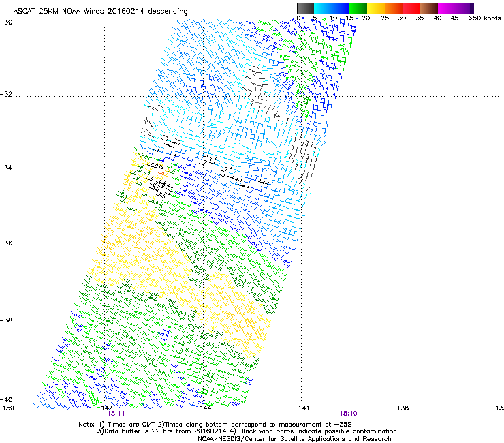Click the 'Data buffer is 22 hrs' note line
Viewport: 504px width, 443px height.
(x=247, y=431)
